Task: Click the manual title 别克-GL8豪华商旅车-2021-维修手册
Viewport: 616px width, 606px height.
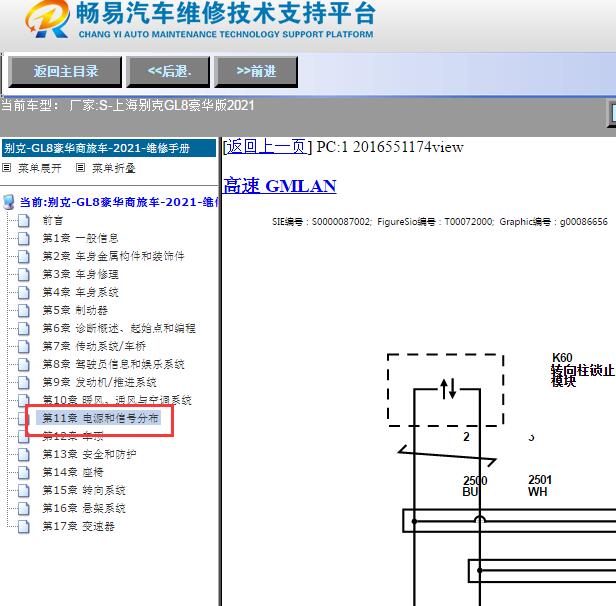Action: [x=109, y=148]
